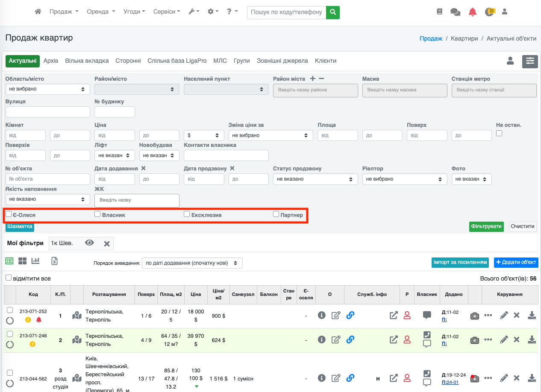Click the Додати об'єкт button
Screen dimensions: 541x392
click(516, 262)
